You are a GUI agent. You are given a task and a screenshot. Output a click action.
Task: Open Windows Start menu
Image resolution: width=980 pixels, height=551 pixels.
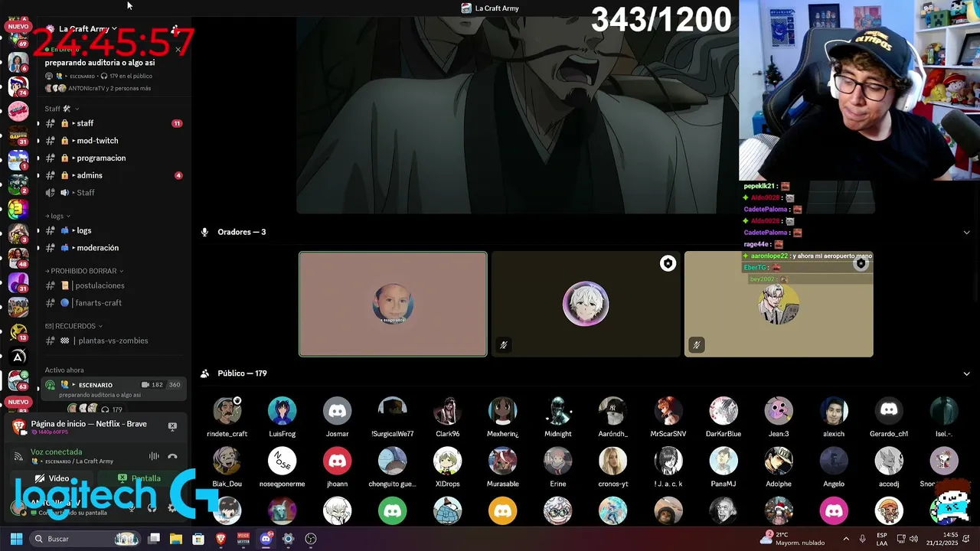pos(16,539)
